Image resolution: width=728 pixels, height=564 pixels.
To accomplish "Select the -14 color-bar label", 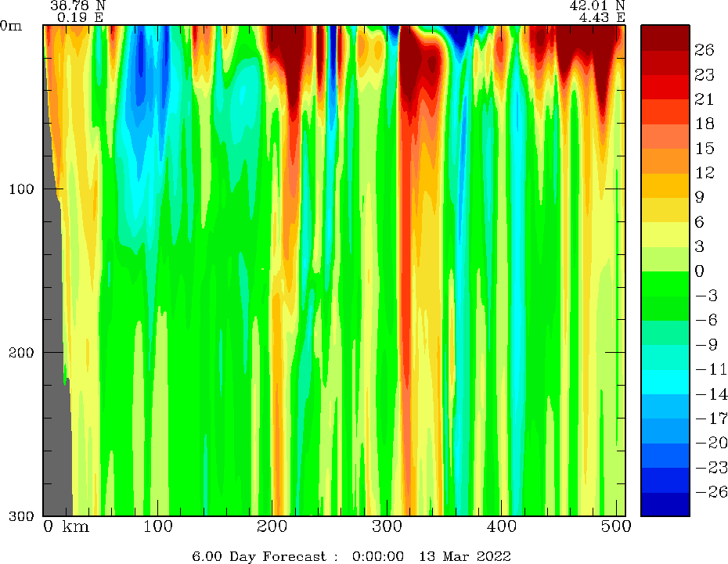I will click(x=712, y=394).
